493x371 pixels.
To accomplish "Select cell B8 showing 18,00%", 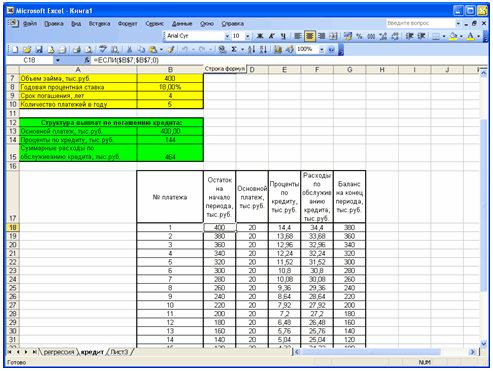I will 170,87.
